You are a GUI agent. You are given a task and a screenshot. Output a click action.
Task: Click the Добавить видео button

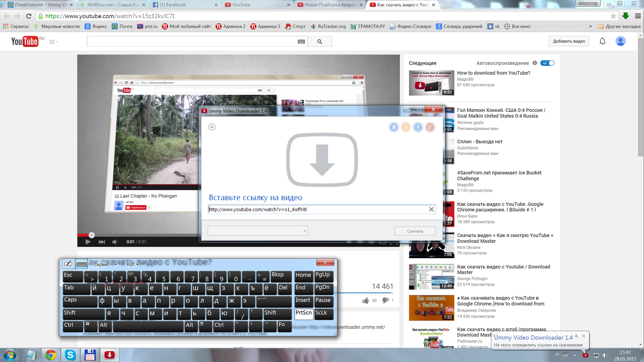point(569,41)
